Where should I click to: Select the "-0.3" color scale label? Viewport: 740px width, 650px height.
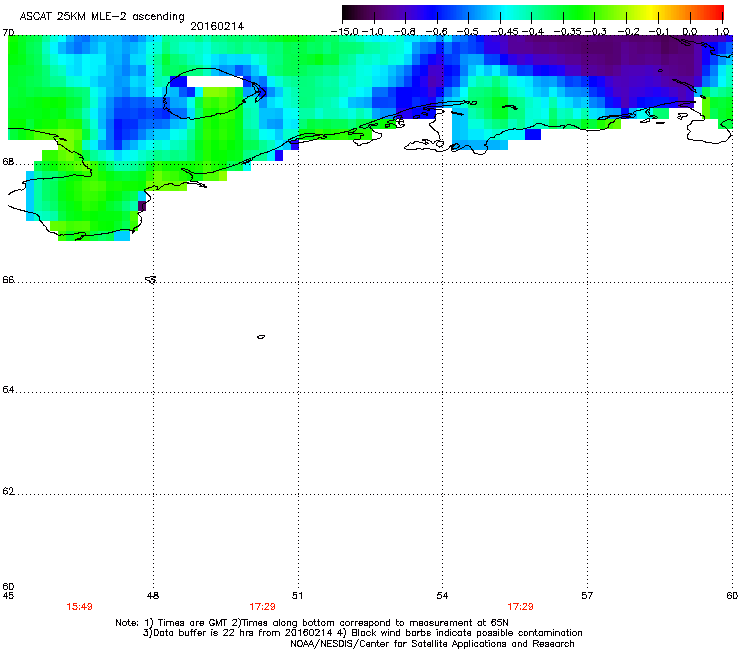(x=596, y=32)
